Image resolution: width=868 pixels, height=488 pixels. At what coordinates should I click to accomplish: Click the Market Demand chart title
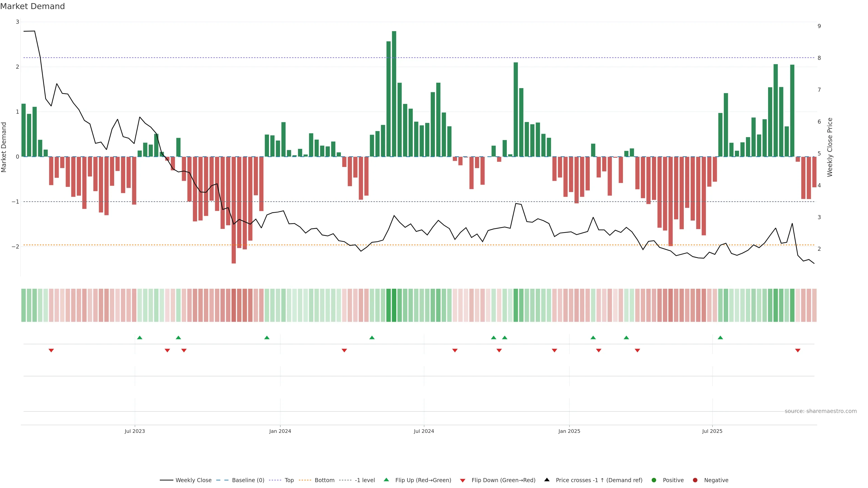pos(32,6)
